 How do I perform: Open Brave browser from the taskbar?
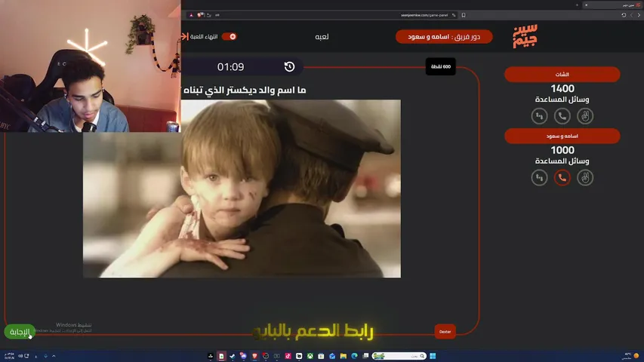pos(254,356)
